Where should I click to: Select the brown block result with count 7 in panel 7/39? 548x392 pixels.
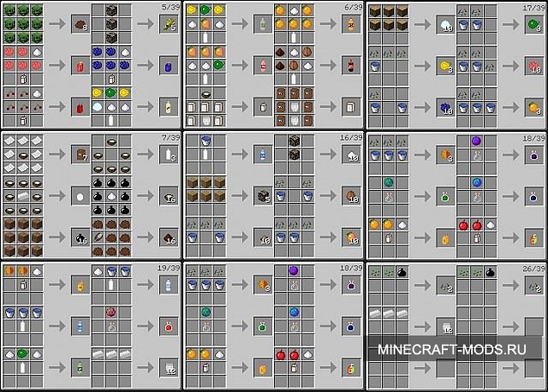(x=80, y=154)
